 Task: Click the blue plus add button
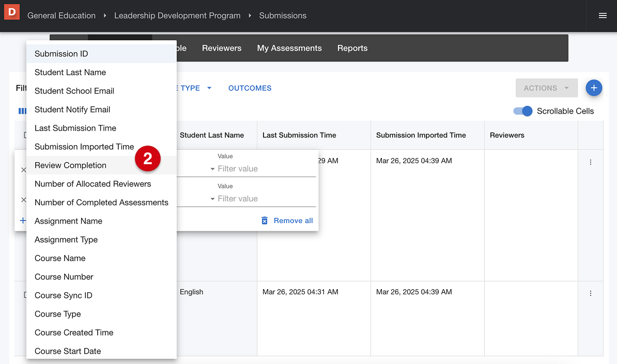pyautogui.click(x=593, y=88)
